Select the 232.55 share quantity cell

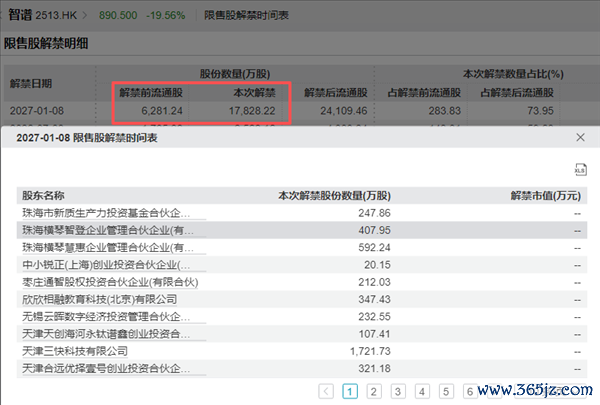[x=374, y=317]
